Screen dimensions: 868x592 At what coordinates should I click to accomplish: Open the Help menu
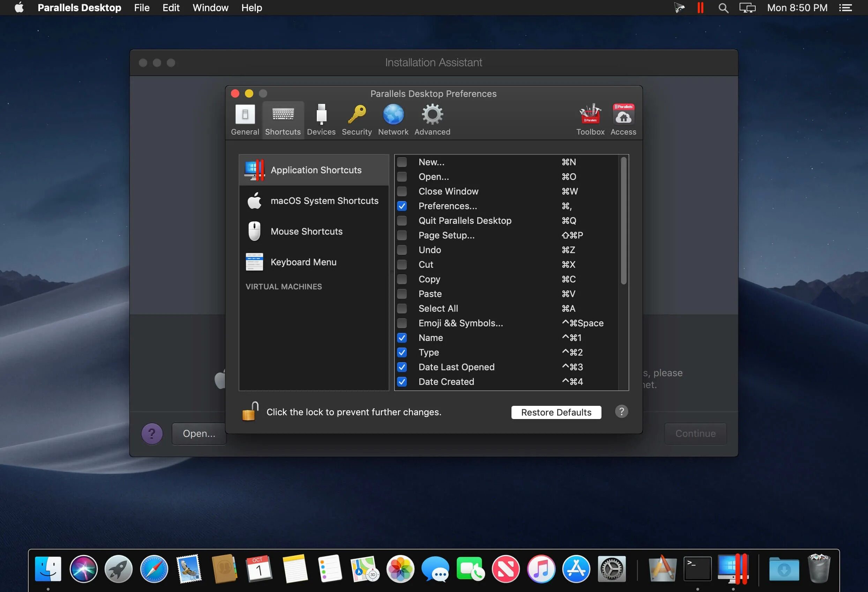point(251,8)
